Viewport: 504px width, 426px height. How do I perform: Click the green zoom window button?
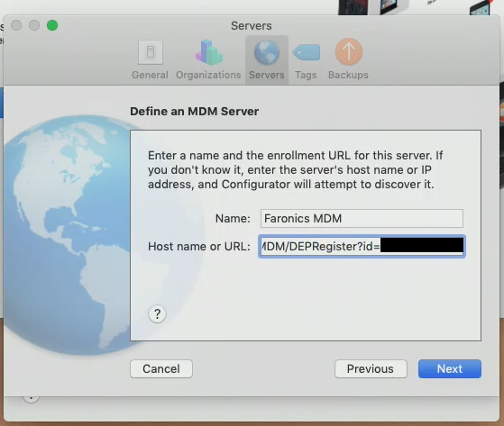(52, 25)
